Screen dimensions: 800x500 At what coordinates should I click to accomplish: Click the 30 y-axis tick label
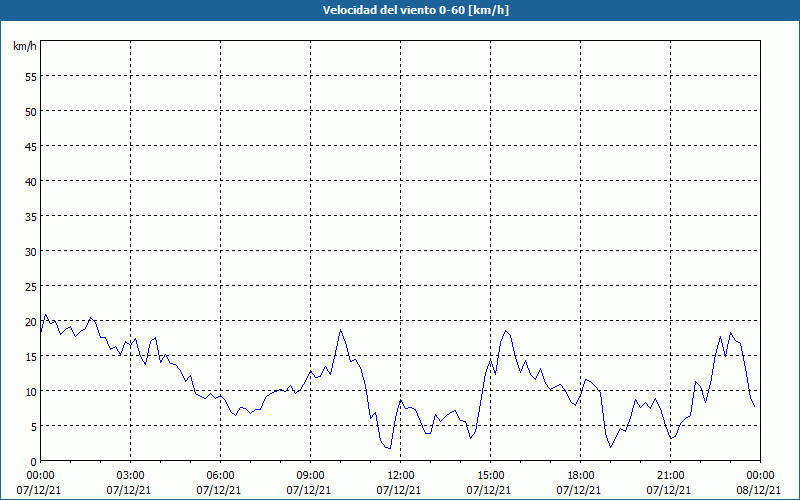pyautogui.click(x=30, y=251)
